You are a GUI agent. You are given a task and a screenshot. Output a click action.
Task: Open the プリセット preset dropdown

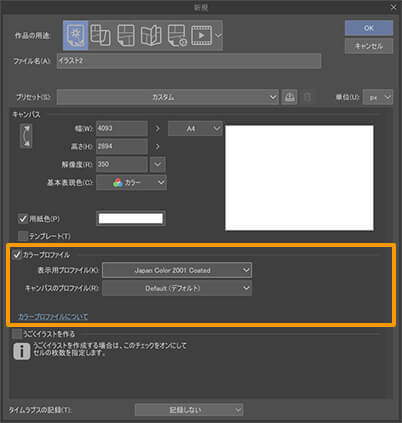[167, 97]
